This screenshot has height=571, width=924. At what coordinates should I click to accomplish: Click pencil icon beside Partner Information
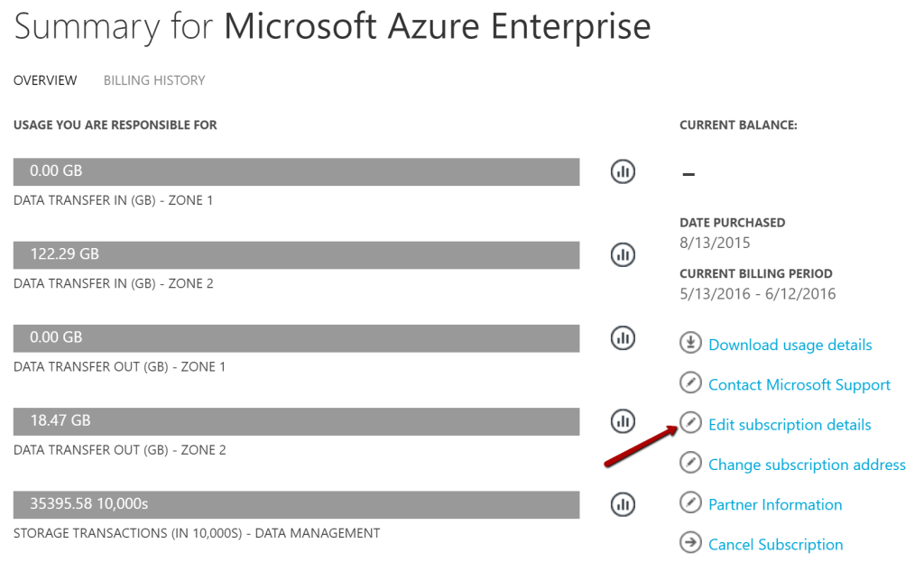pyautogui.click(x=690, y=504)
